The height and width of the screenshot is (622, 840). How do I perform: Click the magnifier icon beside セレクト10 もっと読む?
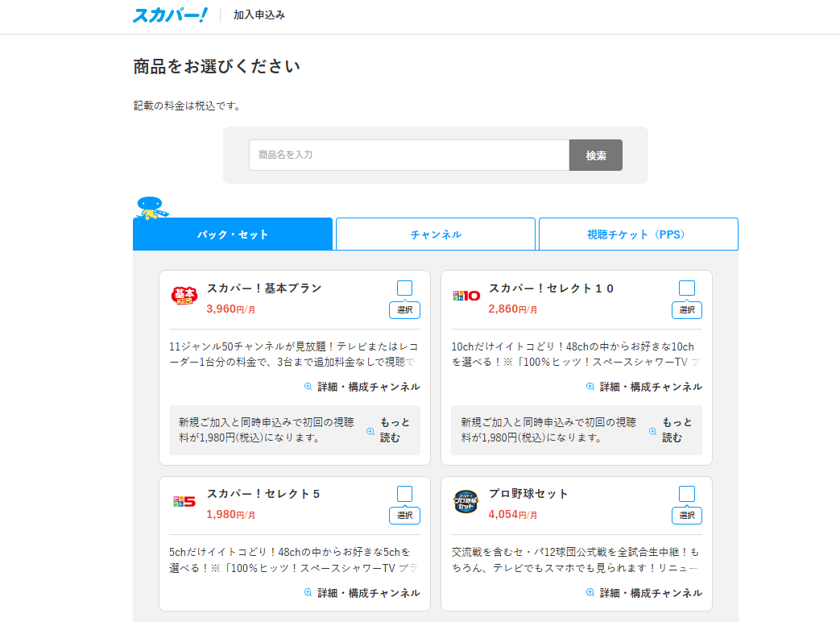652,431
